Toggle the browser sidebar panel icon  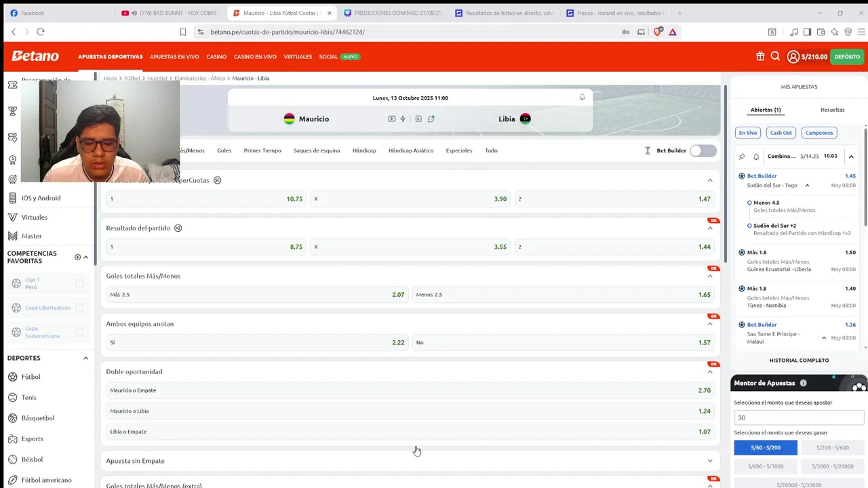pos(807,32)
